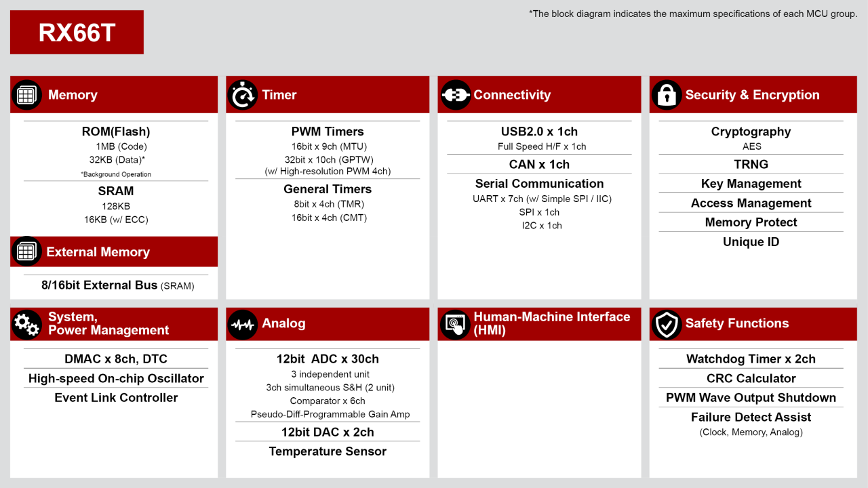Screen dimensions: 868x488
Task: Click the Safety Functions header label
Action: [737, 323]
